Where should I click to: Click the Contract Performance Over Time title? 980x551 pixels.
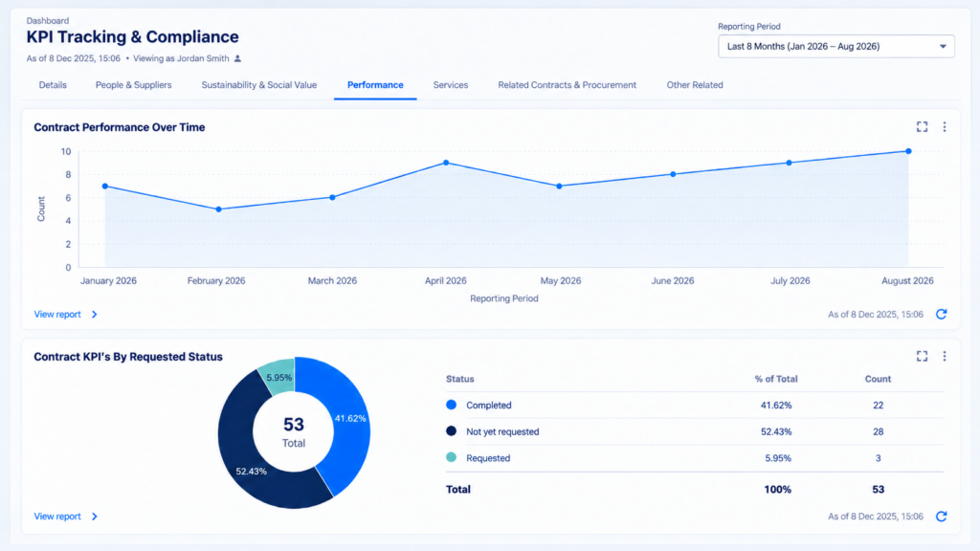point(120,127)
